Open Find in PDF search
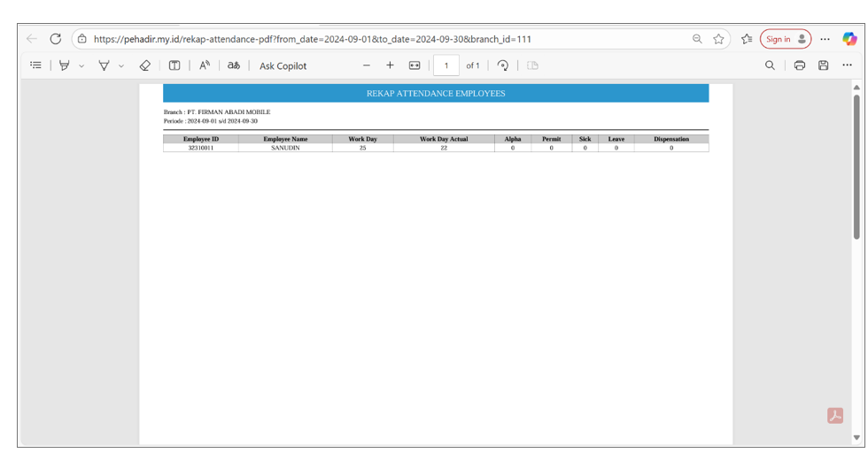Viewport: 868px width, 453px height. [x=770, y=65]
